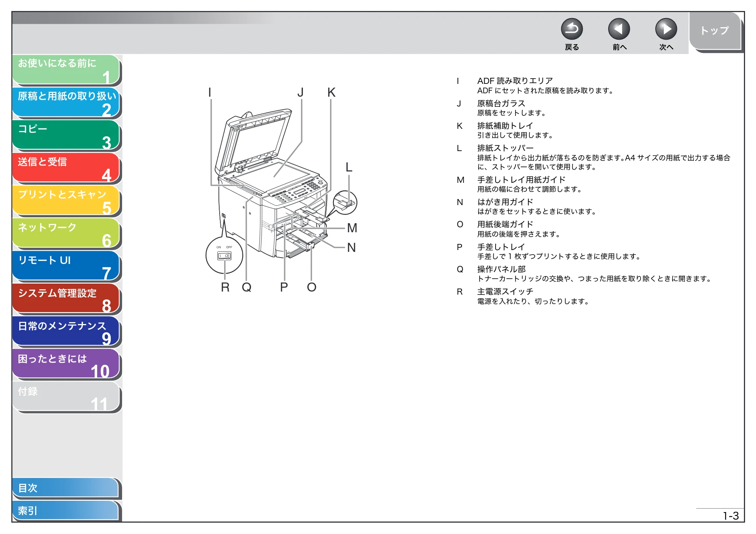756x534 pixels.
Task: Click the ON/OFF power switch inset
Action: point(224,255)
